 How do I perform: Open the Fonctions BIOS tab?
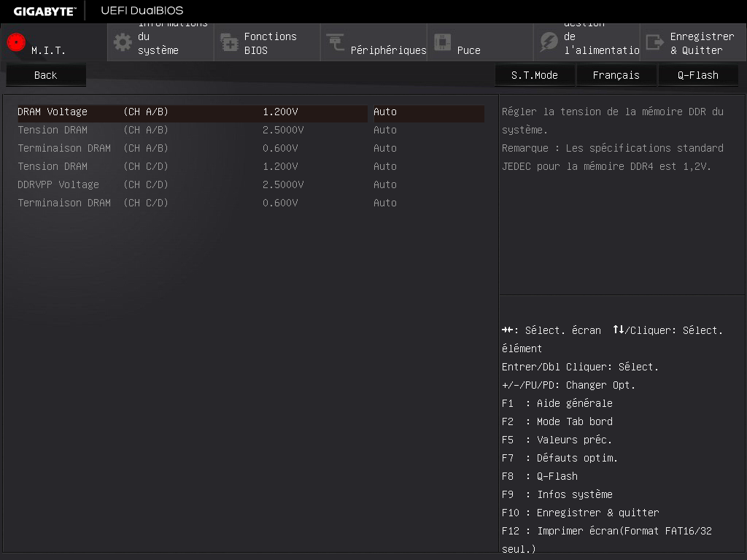click(267, 42)
